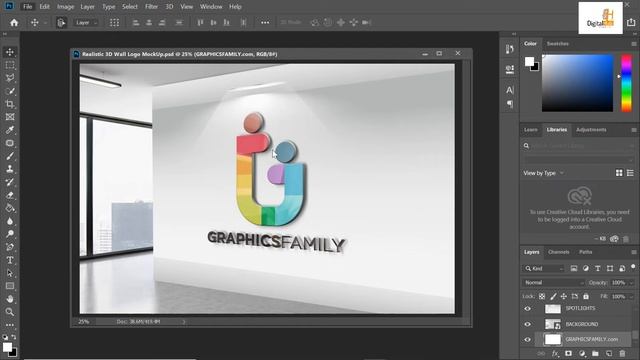Image resolution: width=640 pixels, height=360 pixels.
Task: Select the Pen tool
Action: (10, 247)
